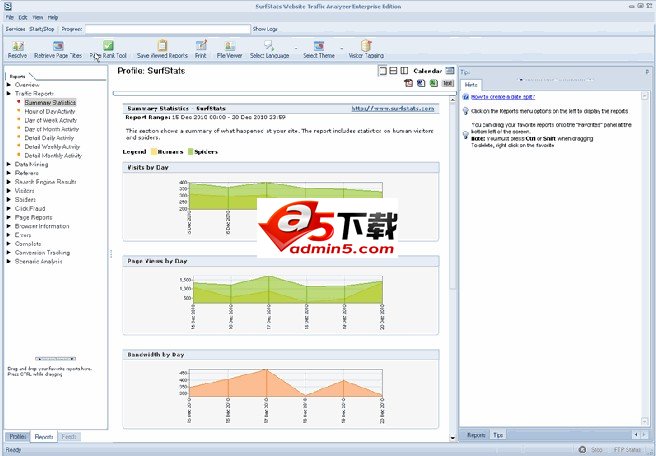Viewport: 656px width, 456px height.
Task: Click the Progress bar field
Action: pos(168,29)
